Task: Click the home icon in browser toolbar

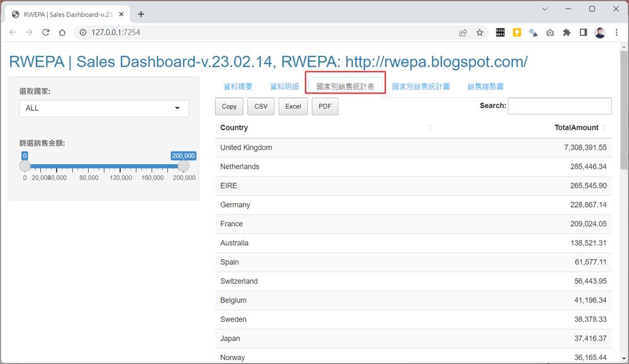Action: [62, 33]
